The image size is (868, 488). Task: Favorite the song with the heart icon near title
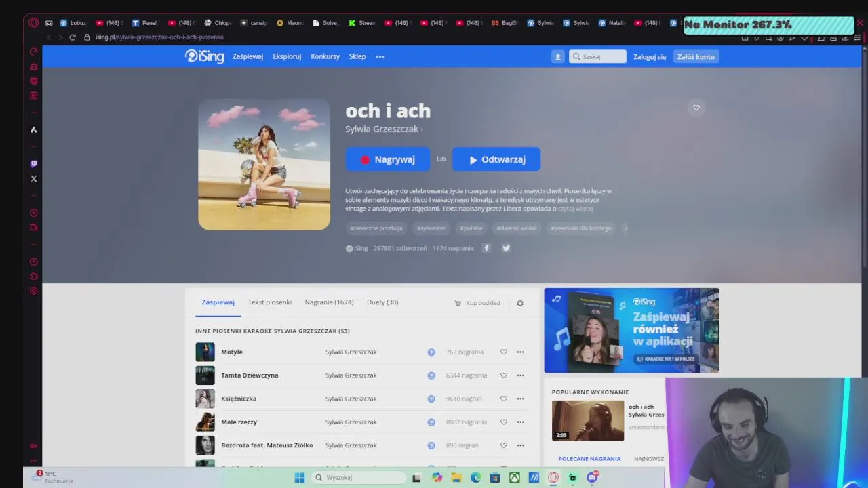tap(696, 108)
